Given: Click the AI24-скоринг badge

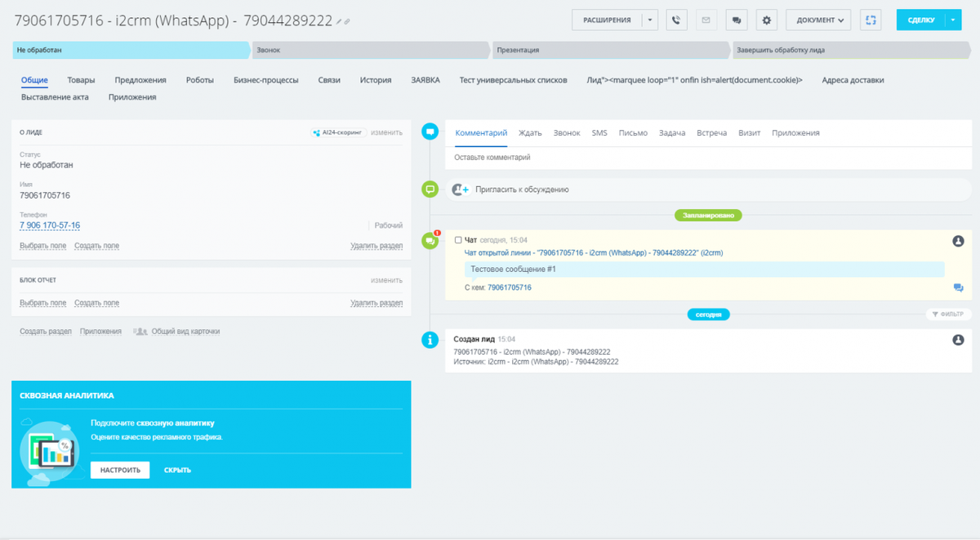Looking at the screenshot, I should coord(338,132).
